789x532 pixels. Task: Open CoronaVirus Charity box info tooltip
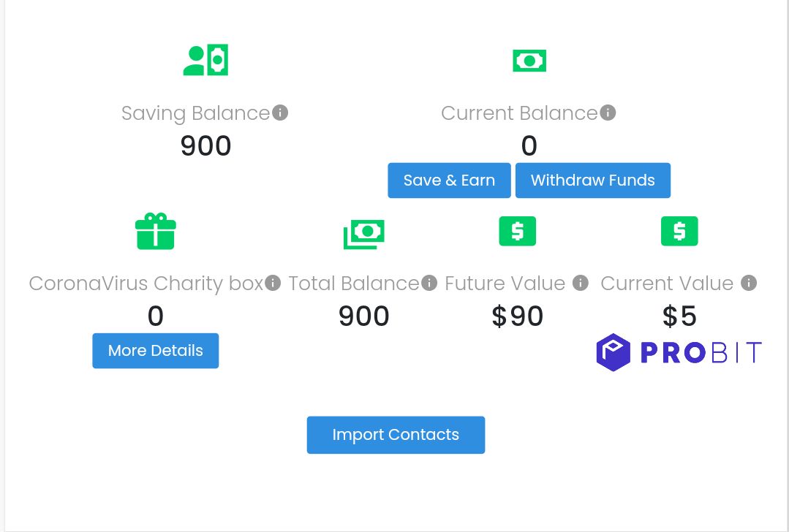pos(273,283)
